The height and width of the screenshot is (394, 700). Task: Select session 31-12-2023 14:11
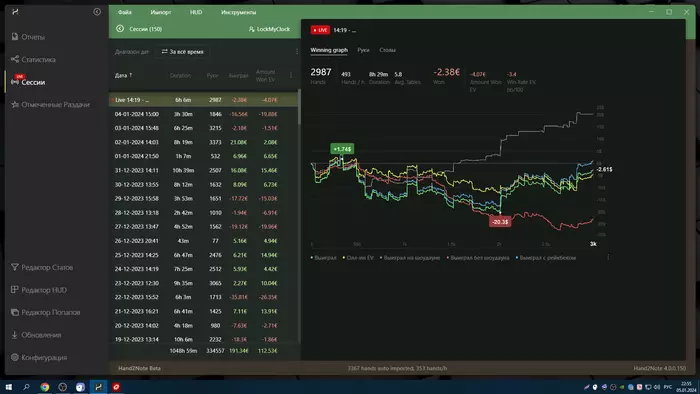204,170
